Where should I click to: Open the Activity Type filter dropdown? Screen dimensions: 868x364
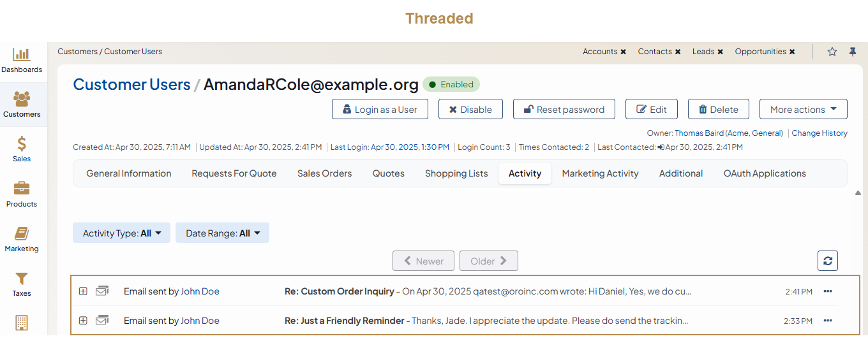click(x=122, y=233)
